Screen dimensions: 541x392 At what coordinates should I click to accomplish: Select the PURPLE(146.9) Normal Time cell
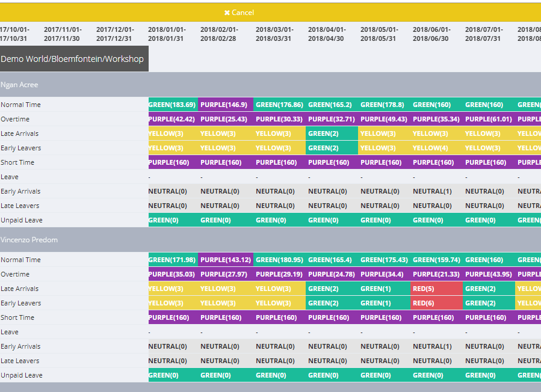[224, 105]
